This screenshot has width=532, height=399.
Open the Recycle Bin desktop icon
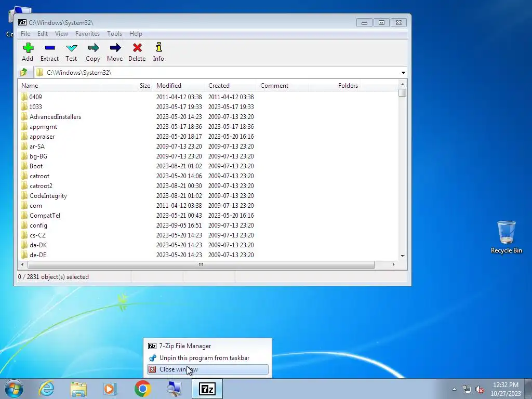pyautogui.click(x=506, y=237)
